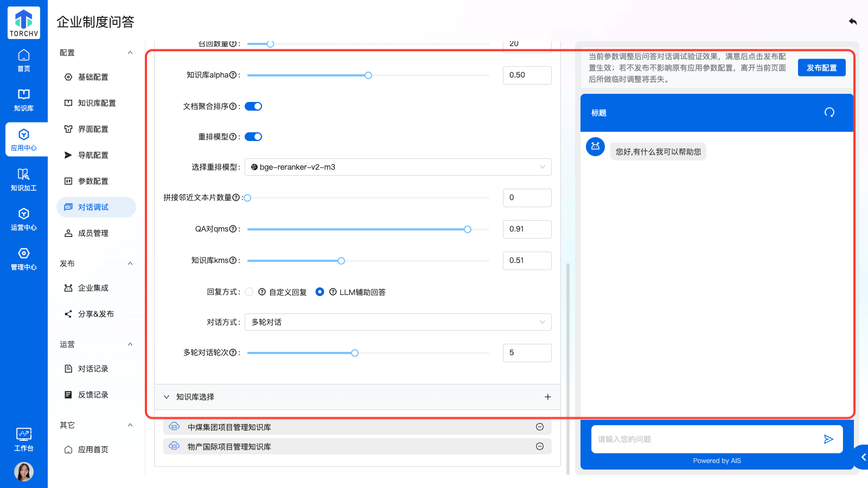Select the 自定义回复 radio option

(x=249, y=292)
